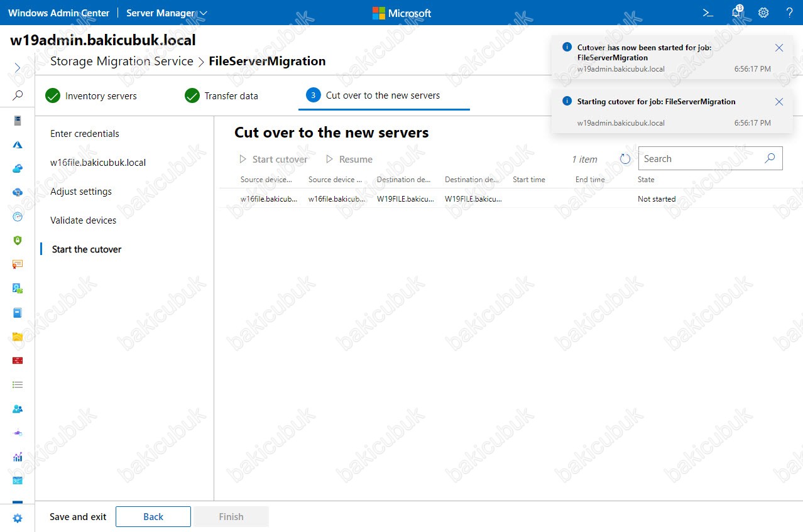The height and width of the screenshot is (532, 803).
Task: Click the sidebar search tools magnifier
Action: pyautogui.click(x=18, y=95)
